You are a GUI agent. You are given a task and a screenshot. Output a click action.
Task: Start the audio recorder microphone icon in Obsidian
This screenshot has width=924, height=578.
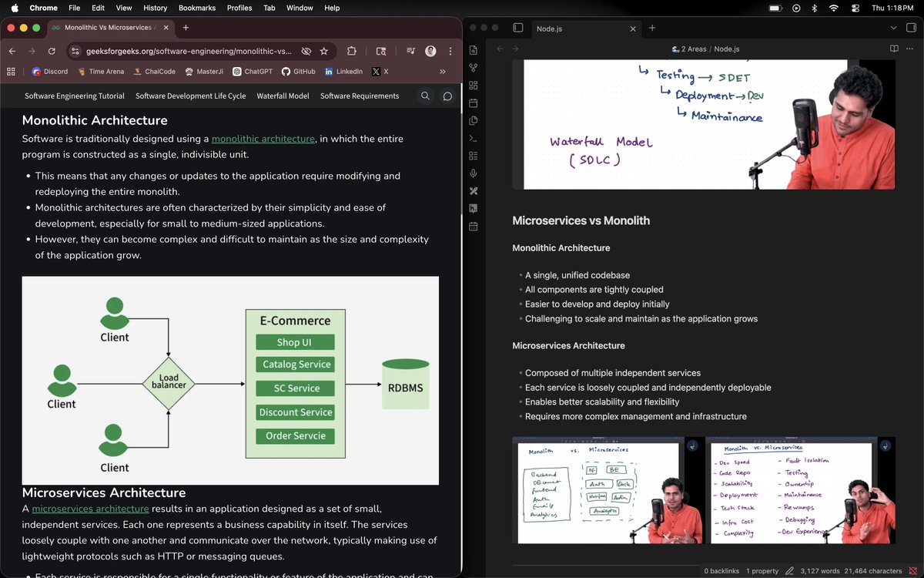click(x=474, y=173)
